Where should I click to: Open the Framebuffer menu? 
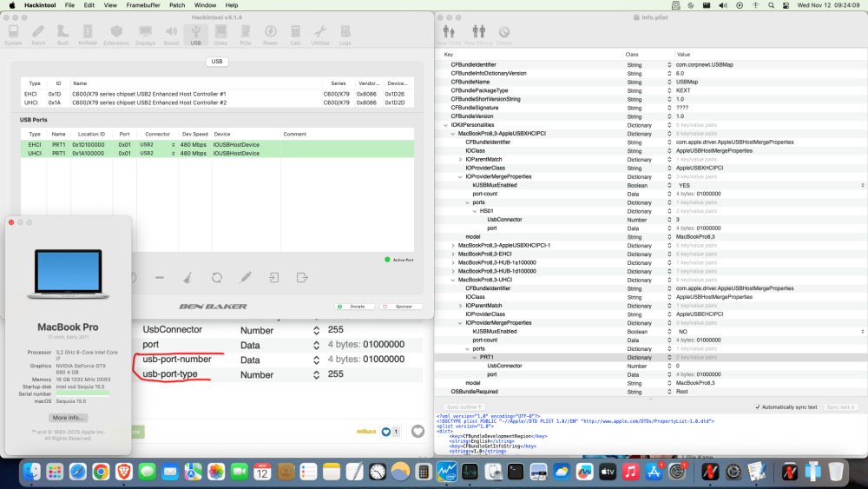pos(143,5)
